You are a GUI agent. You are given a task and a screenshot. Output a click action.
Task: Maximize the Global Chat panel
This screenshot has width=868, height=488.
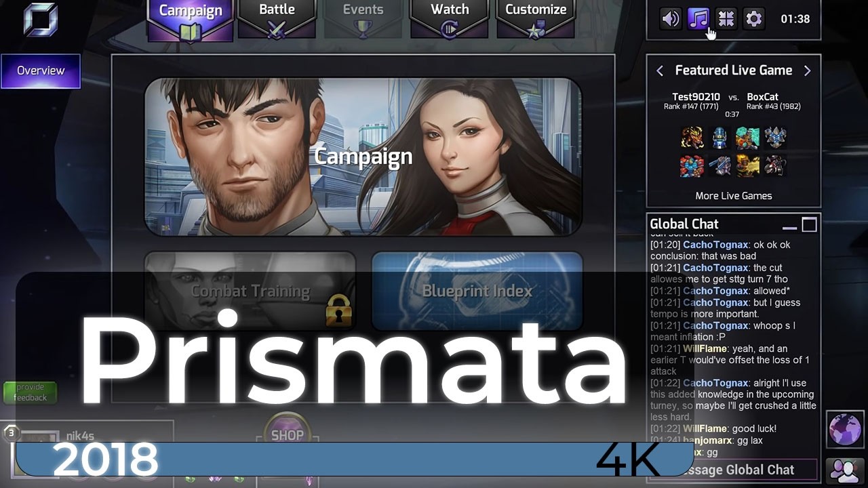tap(809, 224)
